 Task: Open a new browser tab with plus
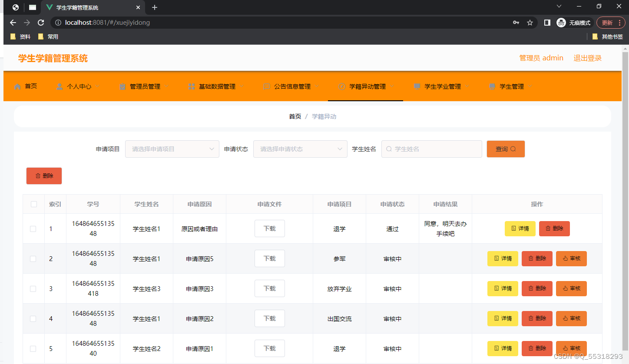point(155,7)
